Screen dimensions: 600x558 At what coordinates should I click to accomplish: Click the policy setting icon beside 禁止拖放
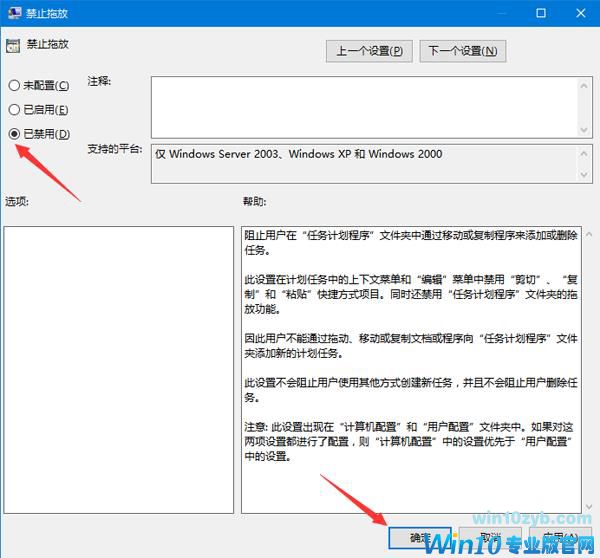tap(13, 46)
